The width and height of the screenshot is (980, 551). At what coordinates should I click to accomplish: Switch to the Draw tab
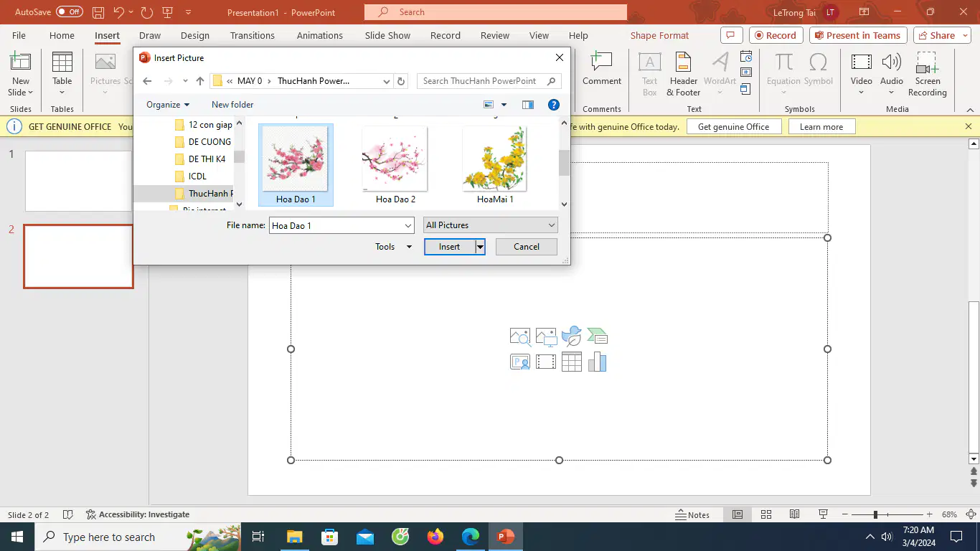(150, 35)
